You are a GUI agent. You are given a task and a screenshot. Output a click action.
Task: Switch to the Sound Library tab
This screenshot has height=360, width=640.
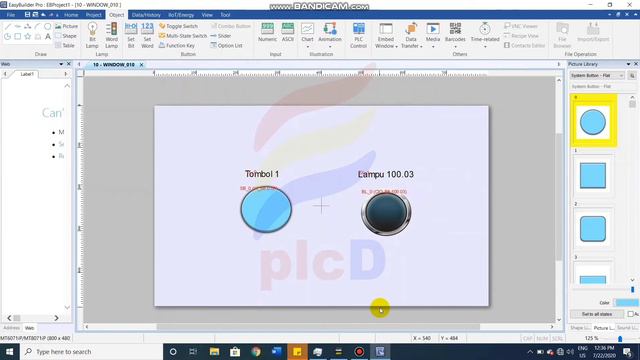[x=627, y=328]
